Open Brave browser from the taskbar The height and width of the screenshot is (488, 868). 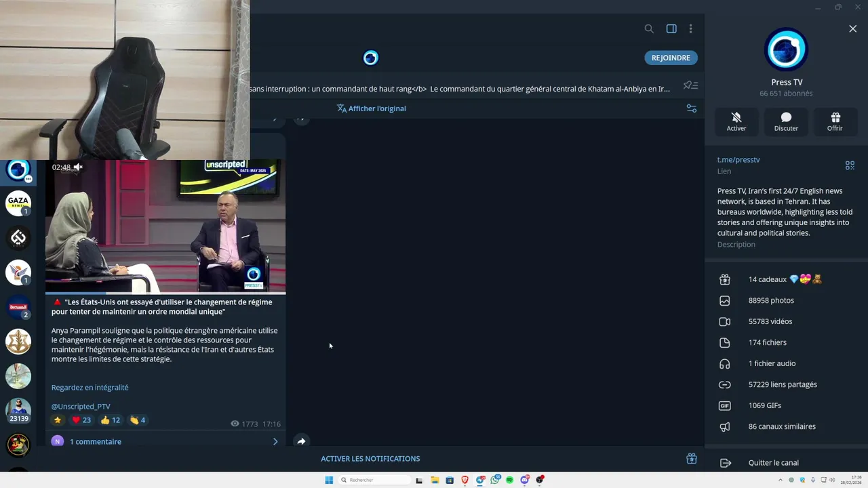coord(465,480)
